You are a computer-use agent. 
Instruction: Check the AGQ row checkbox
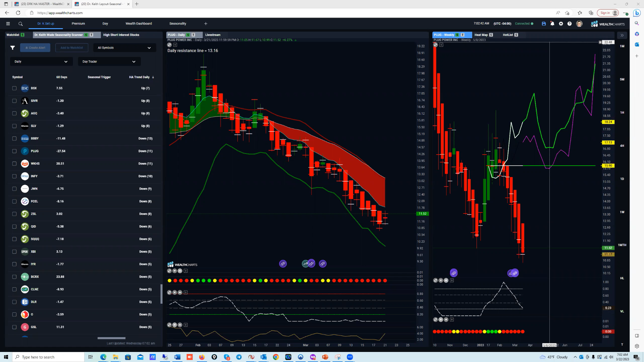(14, 113)
